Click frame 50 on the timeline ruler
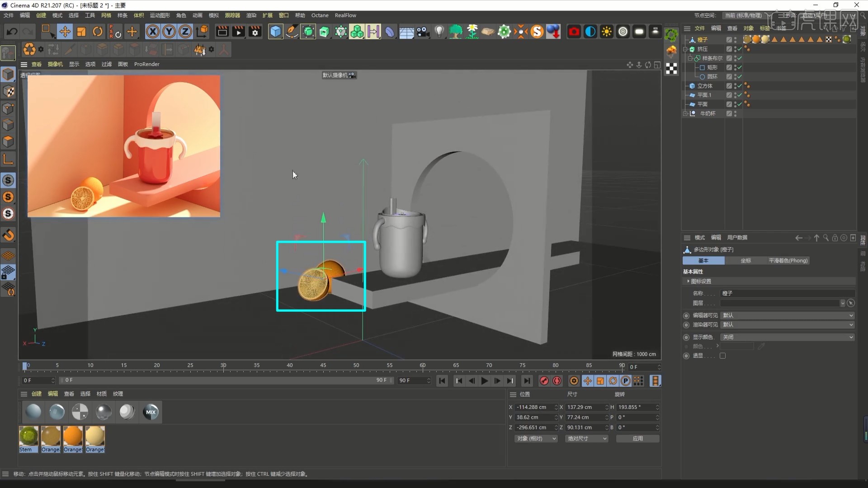 coord(357,366)
